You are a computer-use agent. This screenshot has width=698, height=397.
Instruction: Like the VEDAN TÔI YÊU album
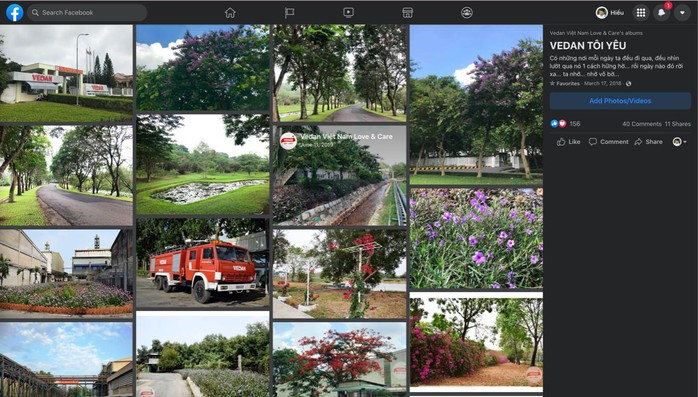(x=568, y=142)
